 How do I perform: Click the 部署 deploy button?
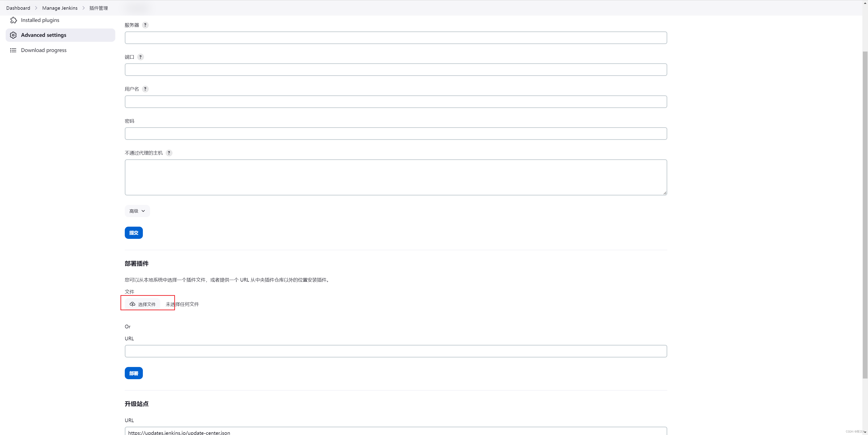coord(134,373)
